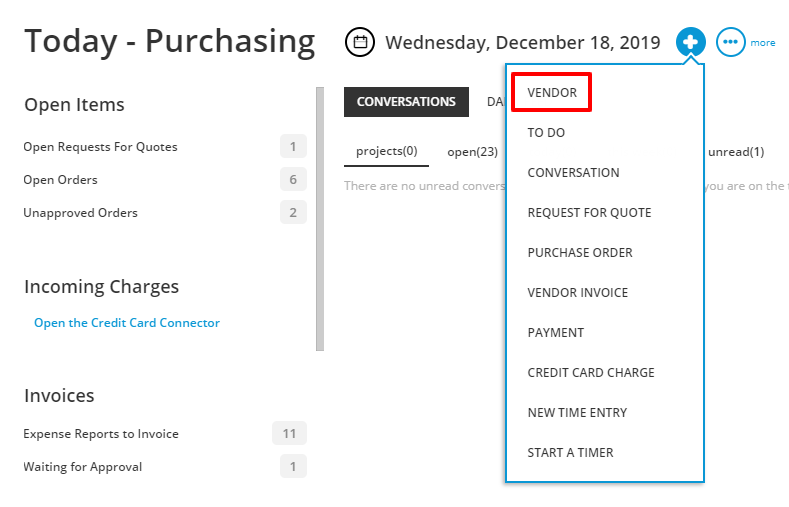The height and width of the screenshot is (507, 789).
Task: Switch to the Conversations tab
Action: (406, 101)
